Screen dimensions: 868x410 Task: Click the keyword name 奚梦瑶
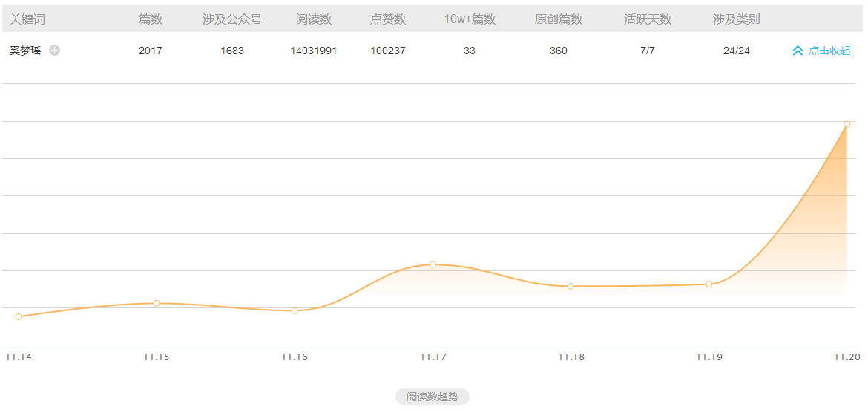25,51
